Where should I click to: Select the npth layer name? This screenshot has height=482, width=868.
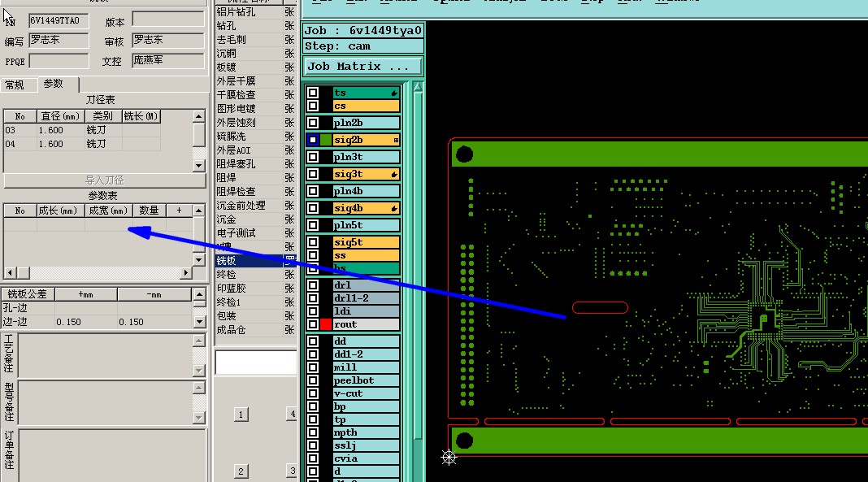[x=366, y=432]
